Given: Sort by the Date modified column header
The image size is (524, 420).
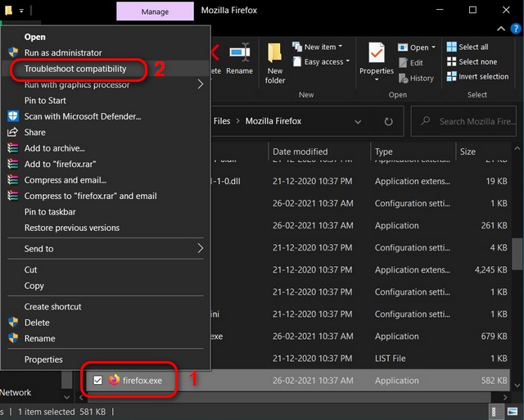Looking at the screenshot, I should (x=320, y=151).
